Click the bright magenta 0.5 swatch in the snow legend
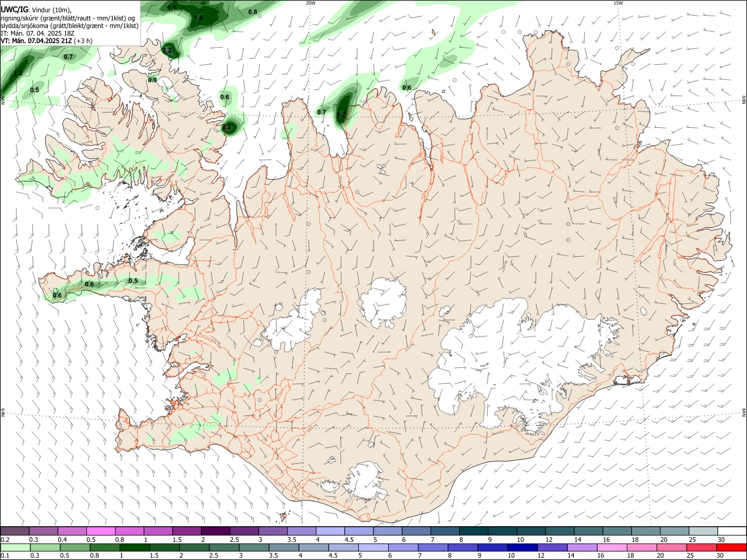This screenshot has height=560, width=747. coord(101,531)
